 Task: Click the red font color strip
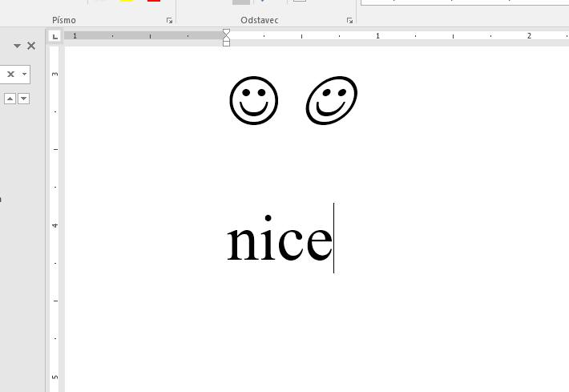(154, 1)
